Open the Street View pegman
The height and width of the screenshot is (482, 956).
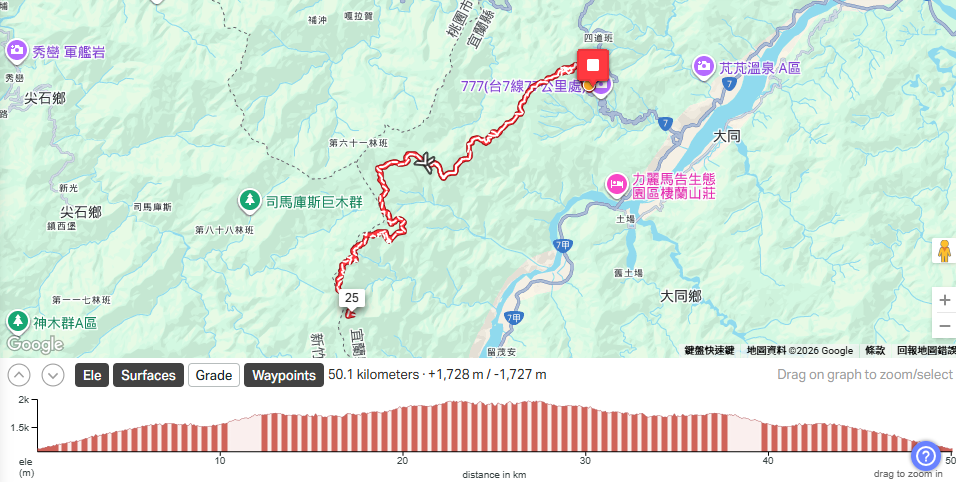944,250
